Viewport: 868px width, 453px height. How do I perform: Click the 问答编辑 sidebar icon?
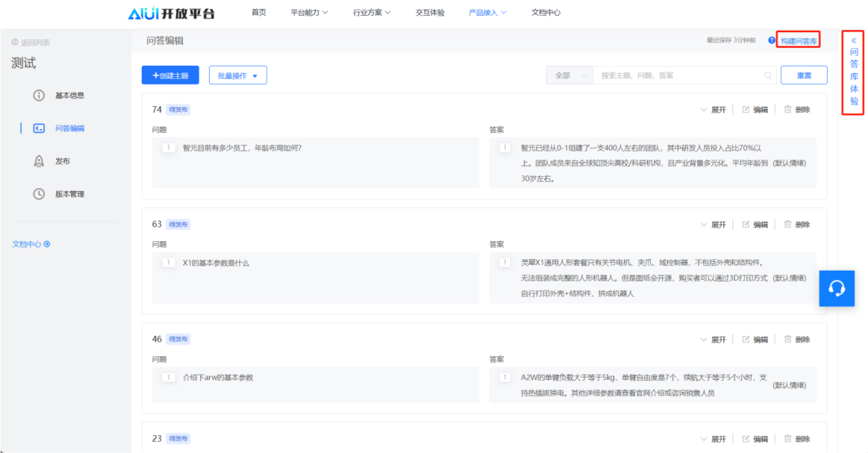click(39, 128)
